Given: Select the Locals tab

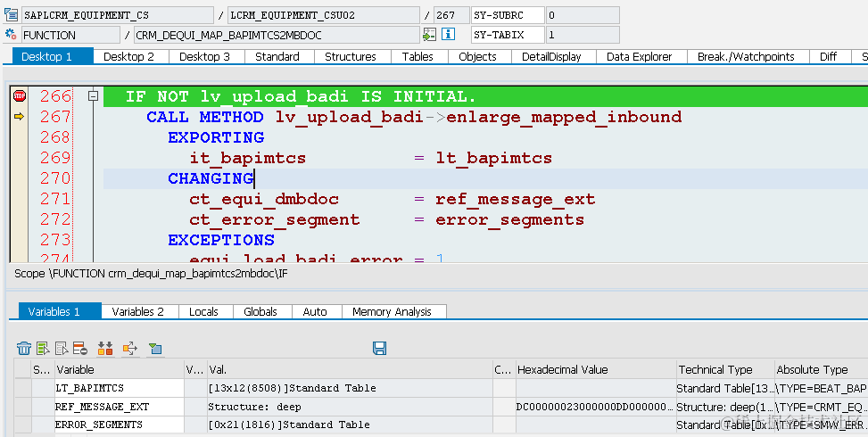Looking at the screenshot, I should [x=203, y=311].
